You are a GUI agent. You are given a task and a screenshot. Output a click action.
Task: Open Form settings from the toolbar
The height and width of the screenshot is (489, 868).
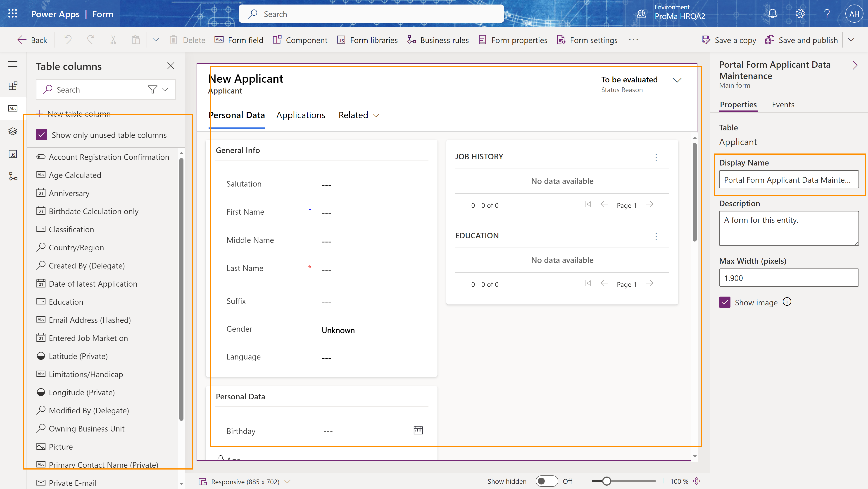click(x=587, y=40)
